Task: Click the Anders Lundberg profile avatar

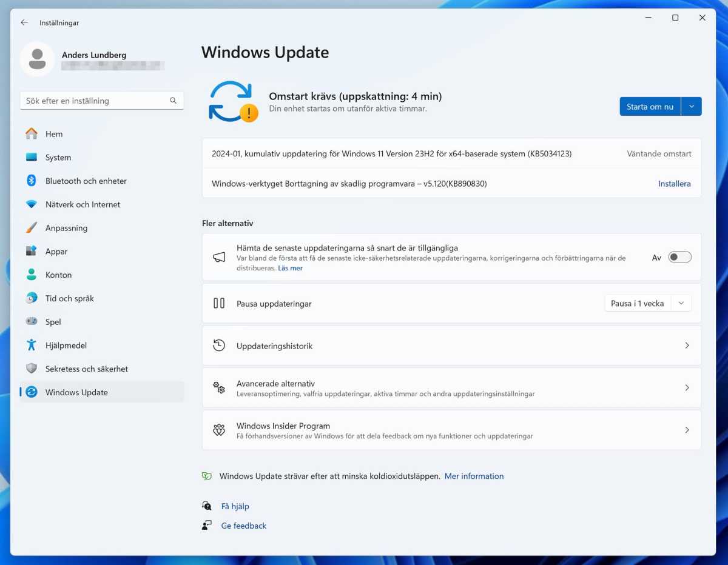Action: tap(38, 59)
